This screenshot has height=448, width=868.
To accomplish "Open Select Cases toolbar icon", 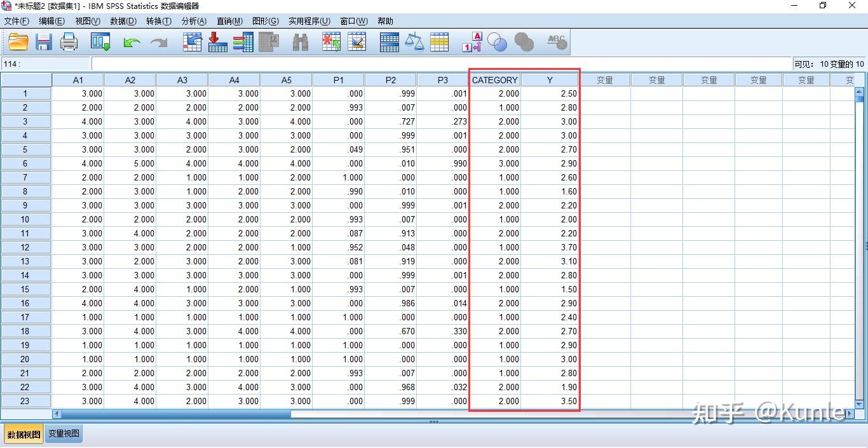I will click(x=440, y=42).
